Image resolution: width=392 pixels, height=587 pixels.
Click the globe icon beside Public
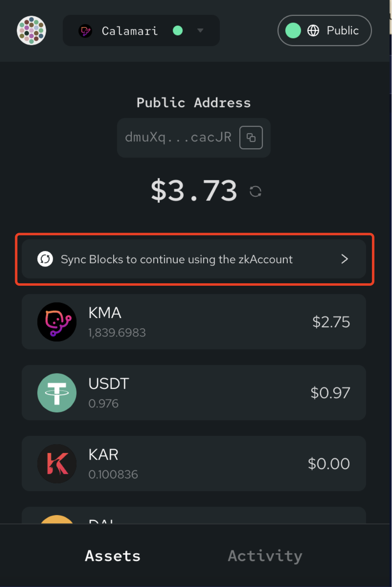pos(313,31)
